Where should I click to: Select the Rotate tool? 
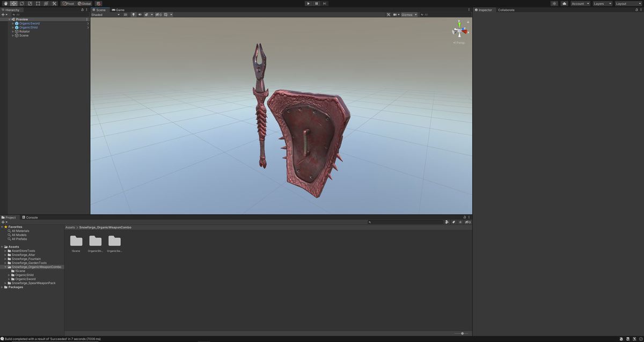coord(21,3)
